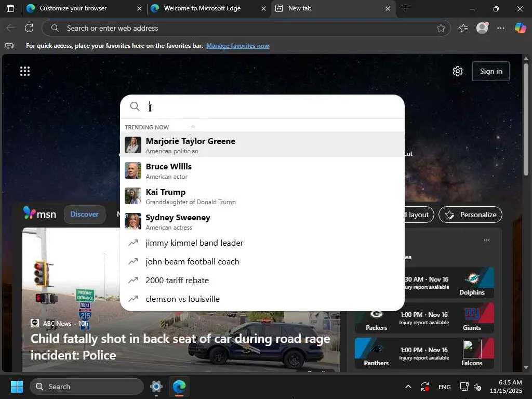Click Microsoft Edge taskbar icon
This screenshot has width=532, height=399.
click(179, 387)
